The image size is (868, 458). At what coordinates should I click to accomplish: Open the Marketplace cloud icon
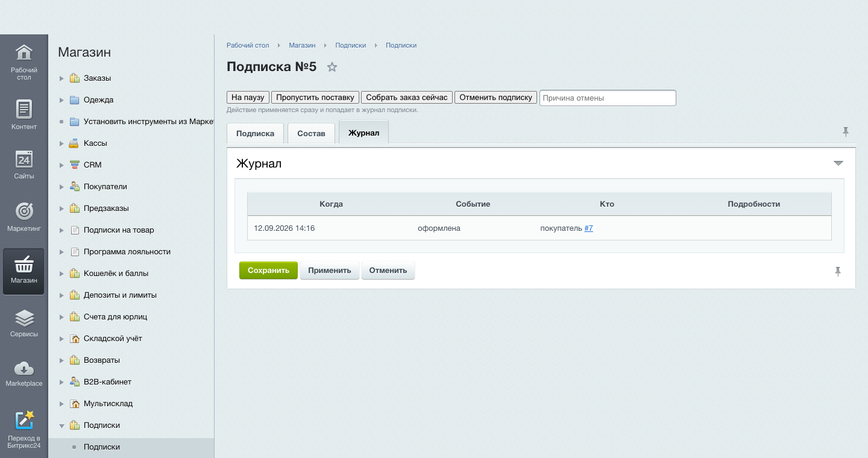coord(24,368)
